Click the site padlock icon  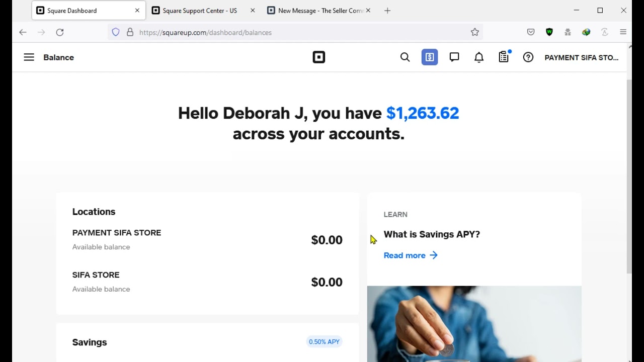click(x=130, y=32)
